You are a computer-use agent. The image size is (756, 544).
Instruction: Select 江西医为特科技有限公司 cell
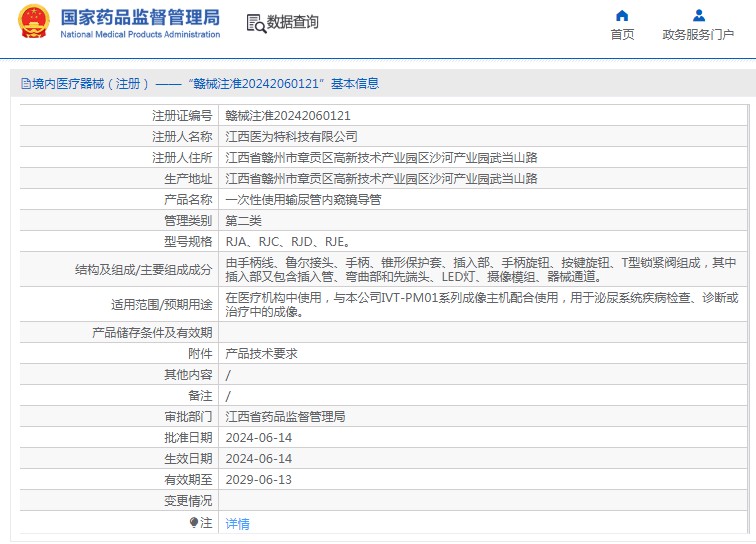[291, 136]
